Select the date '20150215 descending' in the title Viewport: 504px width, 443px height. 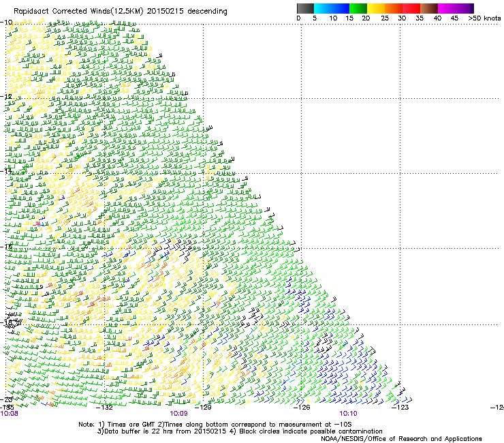coord(187,12)
